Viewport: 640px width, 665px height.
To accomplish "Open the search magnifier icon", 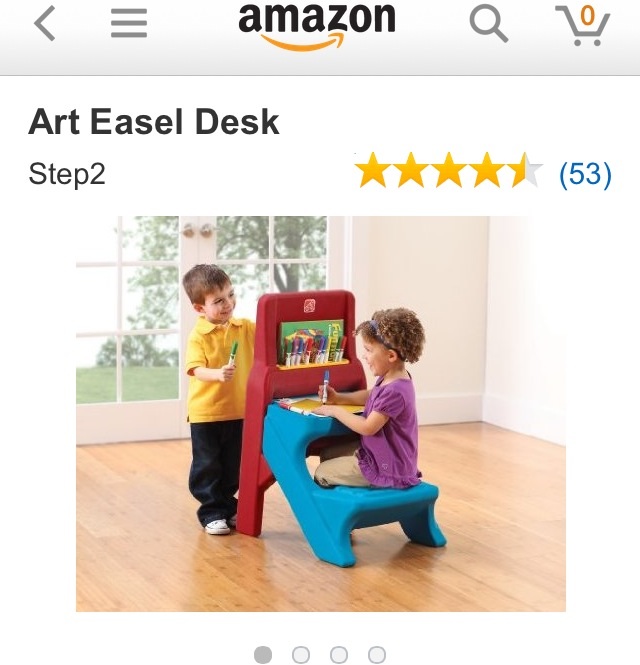I will (x=488, y=25).
